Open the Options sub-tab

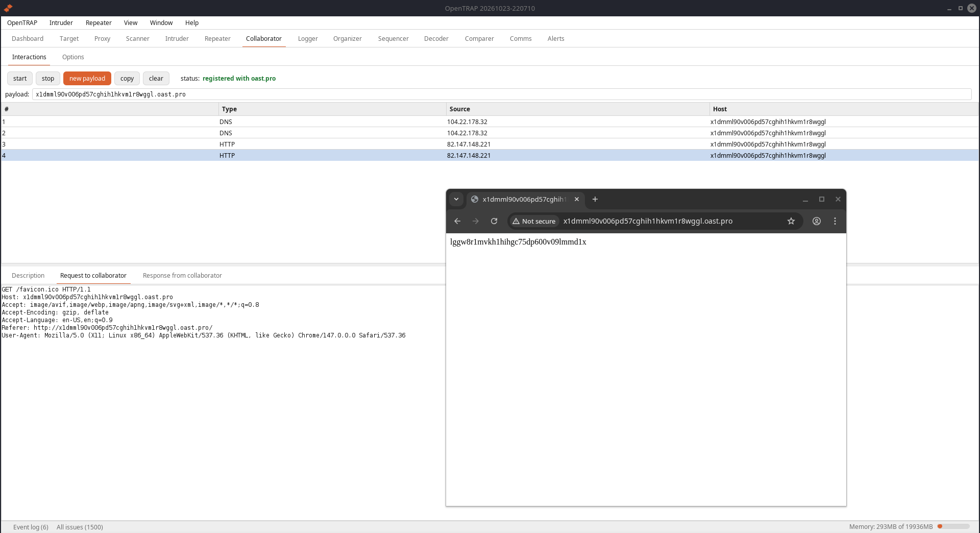point(73,57)
